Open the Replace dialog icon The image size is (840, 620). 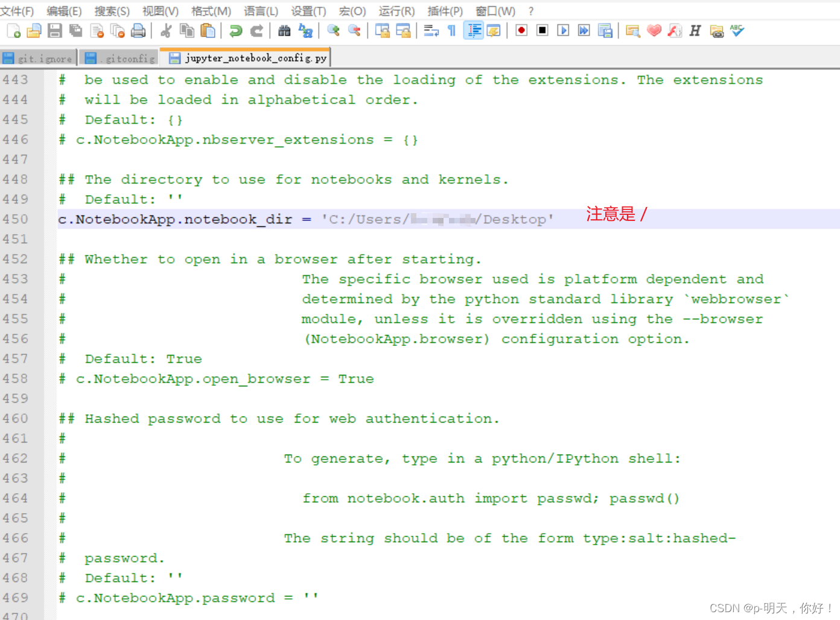point(305,31)
